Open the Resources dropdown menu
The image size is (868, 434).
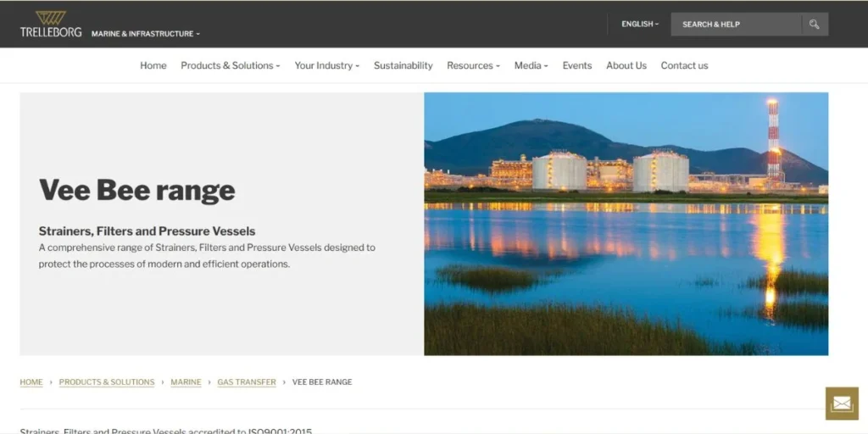[x=473, y=65]
